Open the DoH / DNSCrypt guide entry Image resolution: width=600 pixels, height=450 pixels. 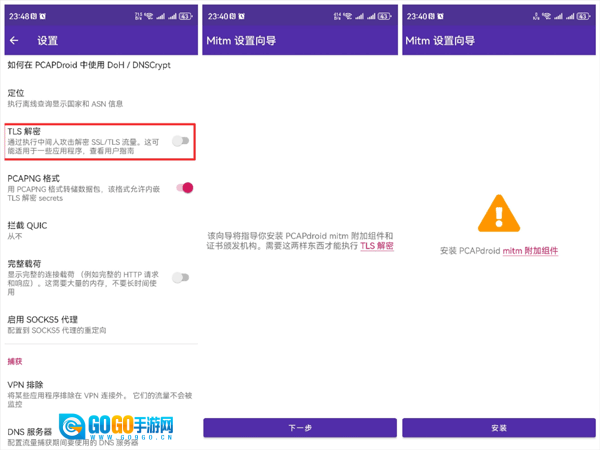point(90,65)
